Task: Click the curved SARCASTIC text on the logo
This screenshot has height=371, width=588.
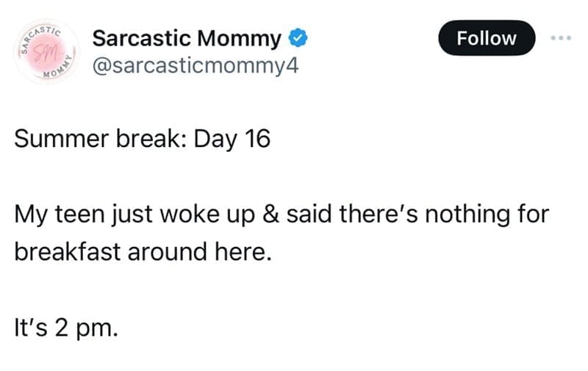Action: [x=37, y=32]
